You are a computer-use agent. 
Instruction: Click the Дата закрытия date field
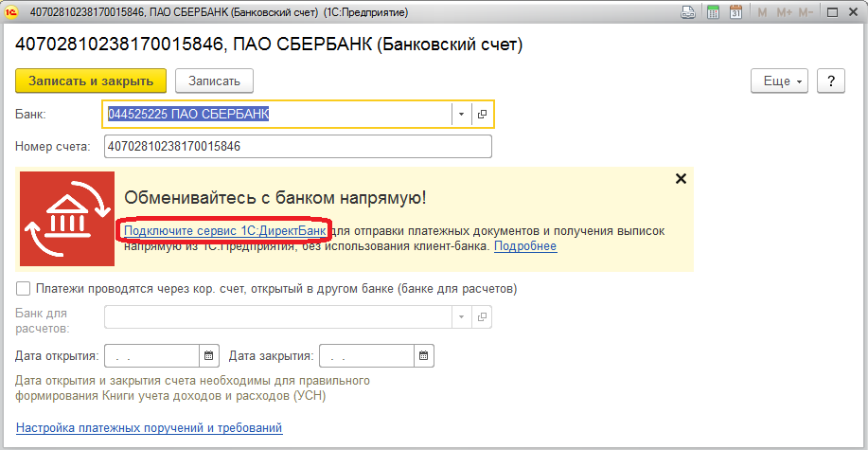pyautogui.click(x=367, y=356)
